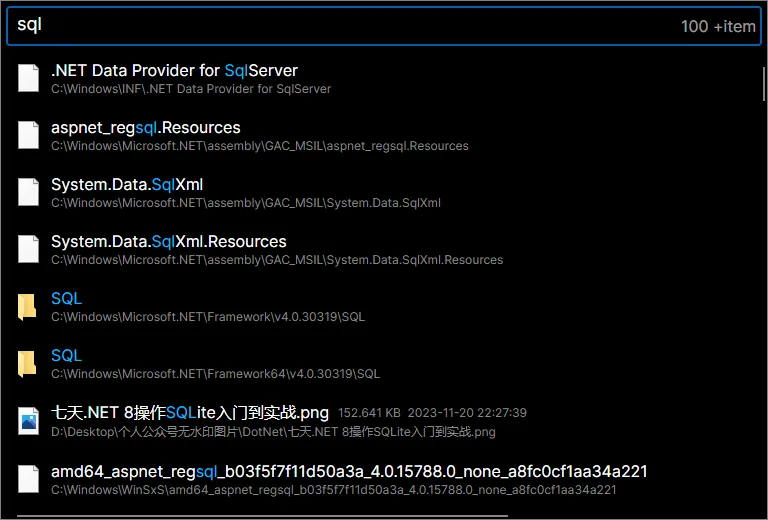Select '七天.NET 8操作SQLite入门到实战.png' title
The image size is (768, 520).
click(x=190, y=413)
